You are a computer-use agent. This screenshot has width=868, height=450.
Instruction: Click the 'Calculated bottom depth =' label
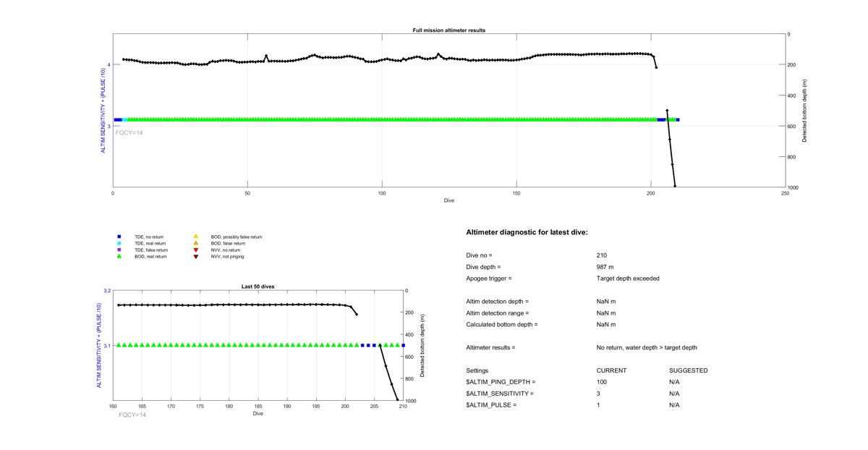coord(503,325)
